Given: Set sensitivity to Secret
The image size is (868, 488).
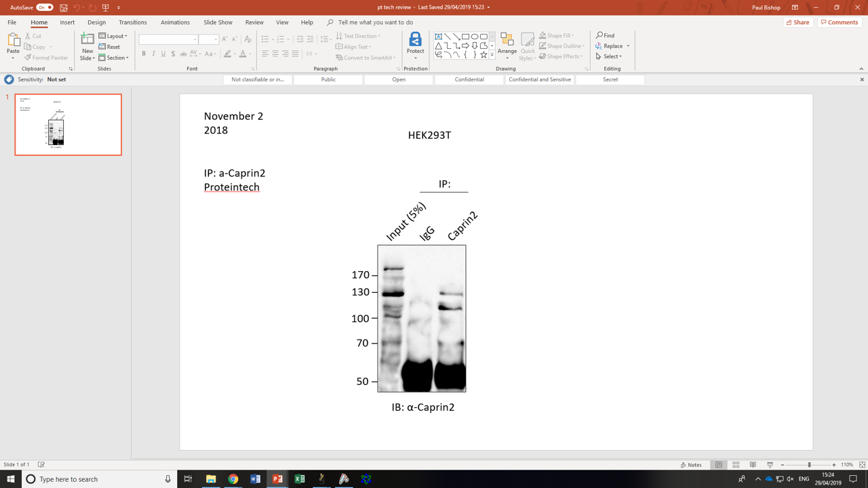Looking at the screenshot, I should (610, 79).
